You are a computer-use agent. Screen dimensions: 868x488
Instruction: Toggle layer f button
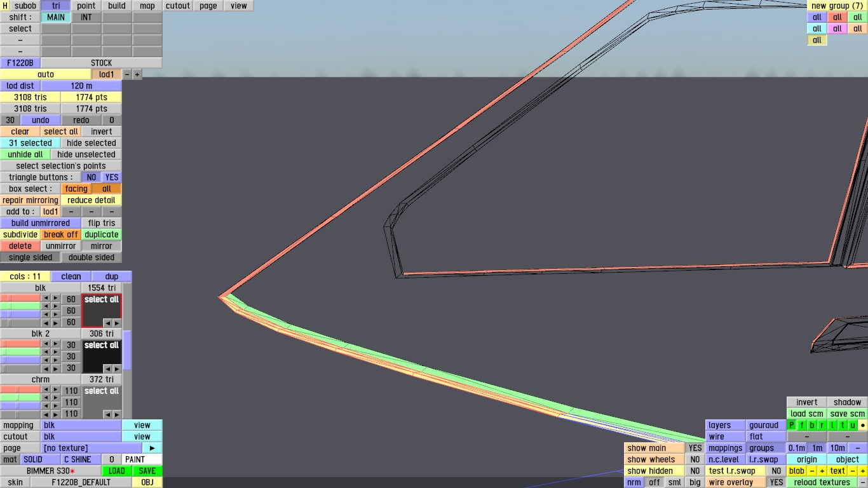[802, 425]
